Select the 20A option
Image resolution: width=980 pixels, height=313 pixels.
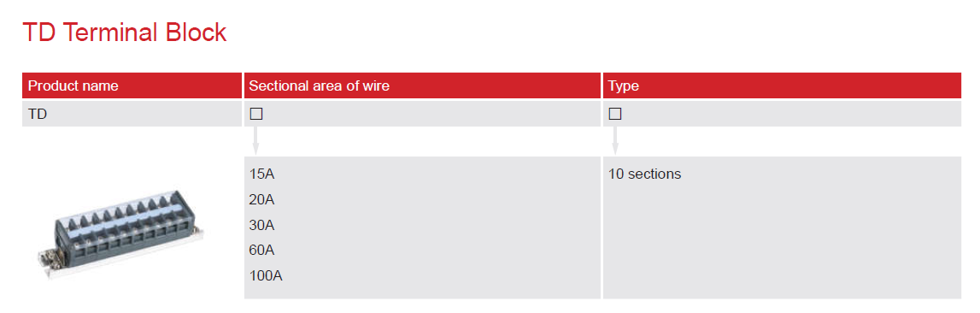(262, 200)
